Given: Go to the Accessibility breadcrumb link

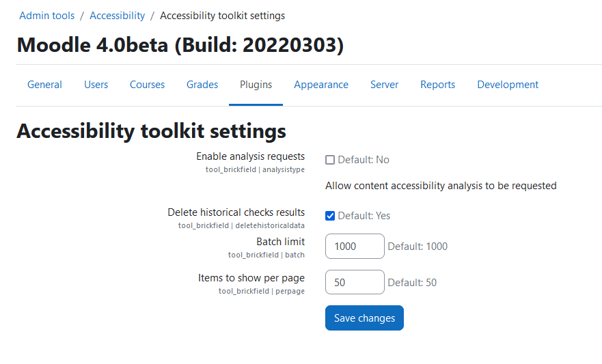Looking at the screenshot, I should tap(117, 16).
